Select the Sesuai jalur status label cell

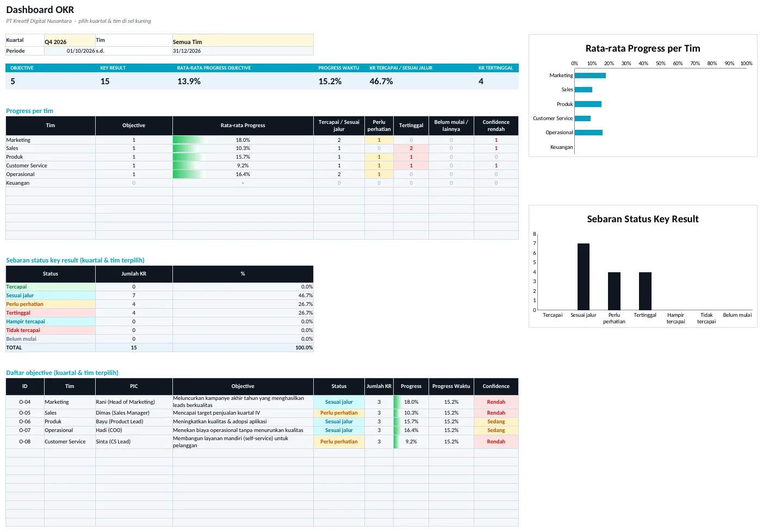[51, 296]
